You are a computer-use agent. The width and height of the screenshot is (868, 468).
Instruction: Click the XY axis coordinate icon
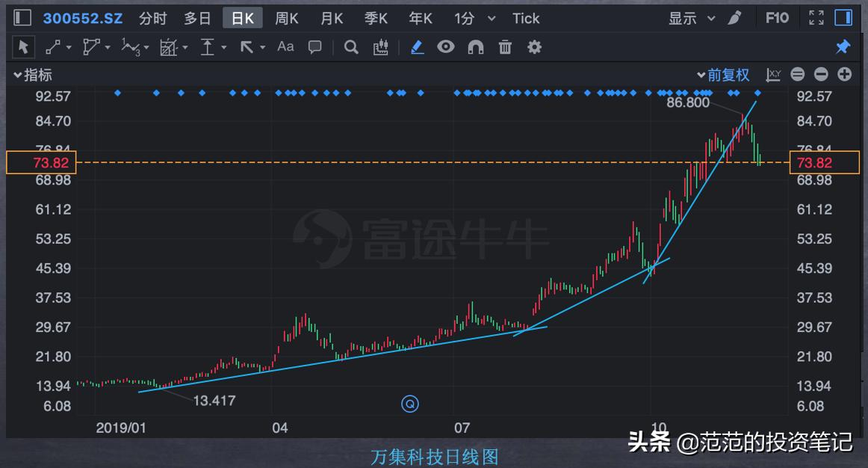pyautogui.click(x=772, y=75)
